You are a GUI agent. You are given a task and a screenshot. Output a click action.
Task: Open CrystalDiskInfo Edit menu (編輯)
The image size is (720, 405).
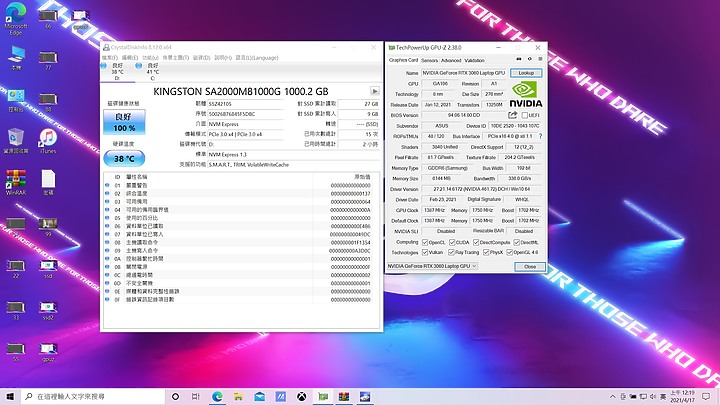point(130,58)
